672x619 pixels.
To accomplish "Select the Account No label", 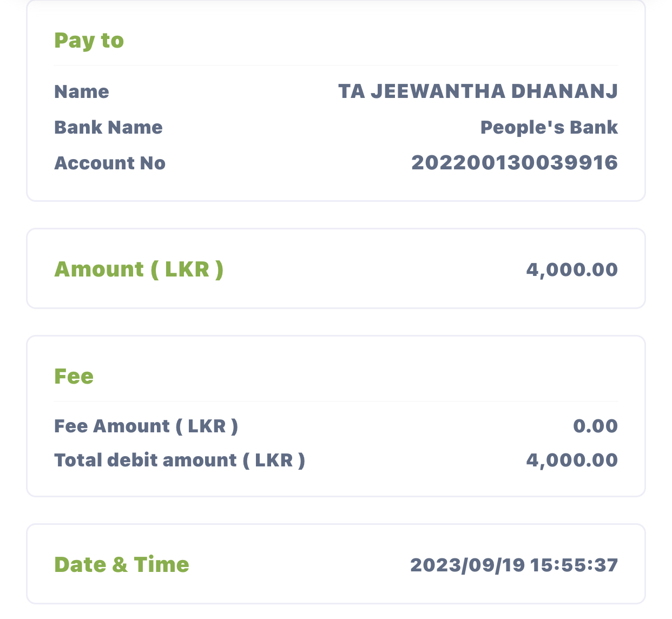I will tap(110, 163).
